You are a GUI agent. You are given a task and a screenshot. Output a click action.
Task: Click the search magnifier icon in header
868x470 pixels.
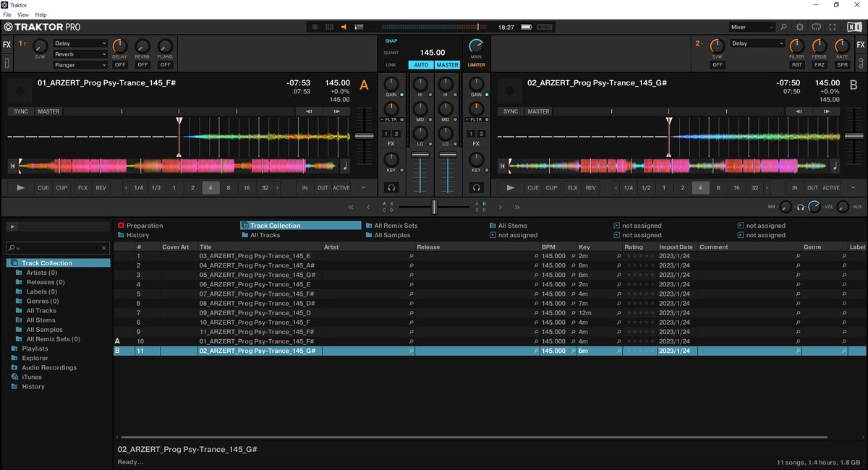(783, 27)
